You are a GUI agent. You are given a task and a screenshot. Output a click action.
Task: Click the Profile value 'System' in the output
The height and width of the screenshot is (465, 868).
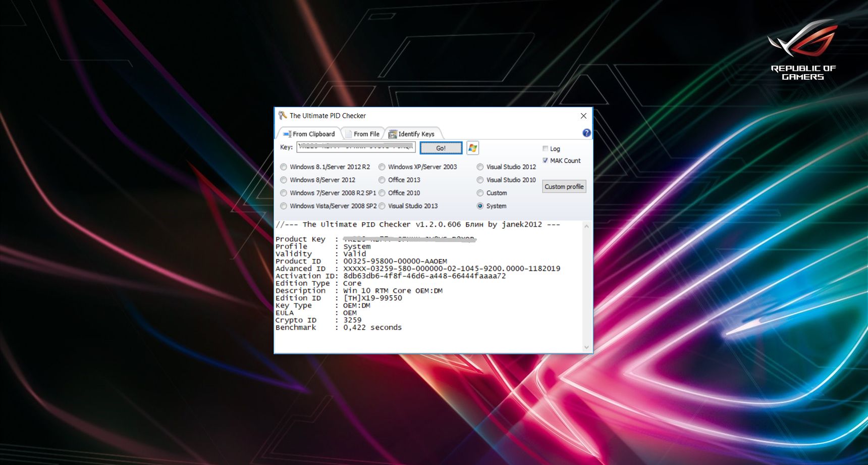click(x=357, y=247)
